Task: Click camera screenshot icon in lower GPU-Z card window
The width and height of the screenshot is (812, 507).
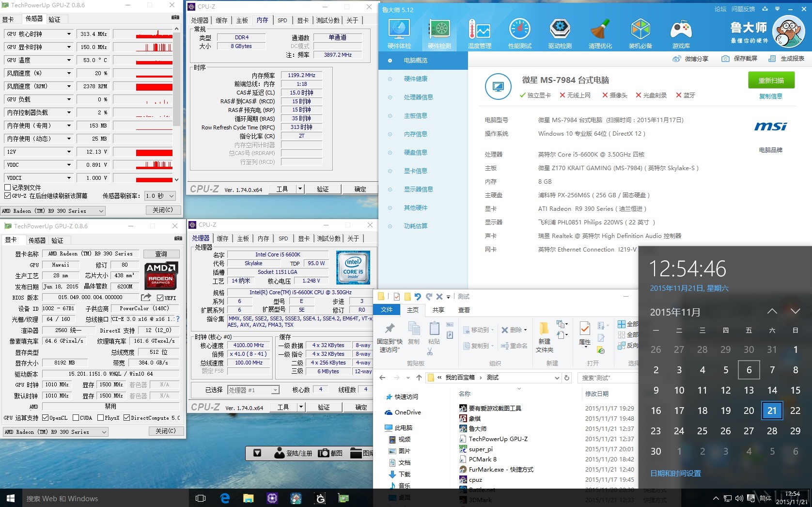Action: click(178, 238)
